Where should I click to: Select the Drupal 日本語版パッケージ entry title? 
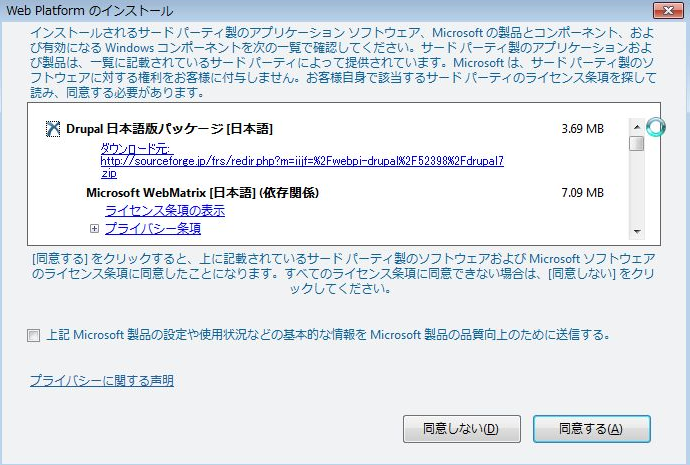(169, 129)
